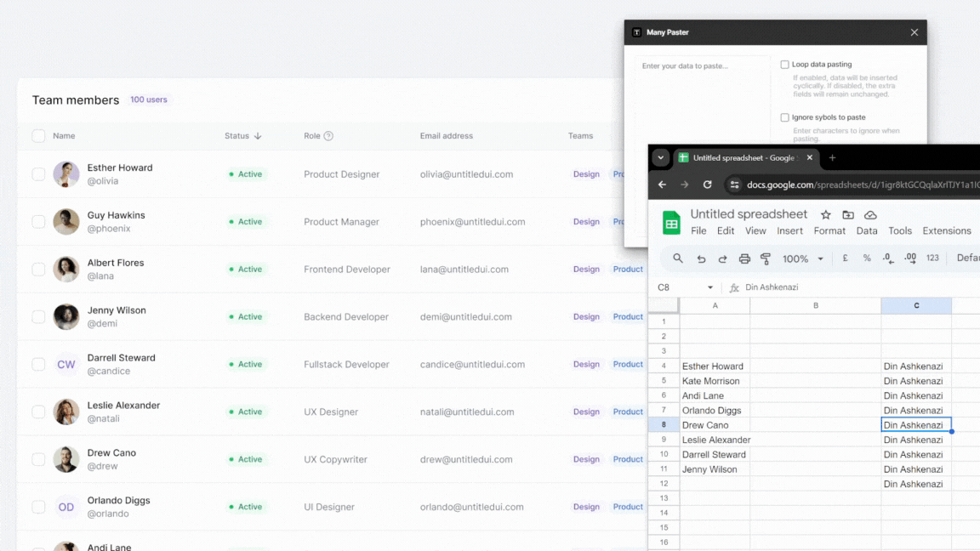
Task: Star the Untitled spreadsheet document
Action: pyautogui.click(x=826, y=214)
